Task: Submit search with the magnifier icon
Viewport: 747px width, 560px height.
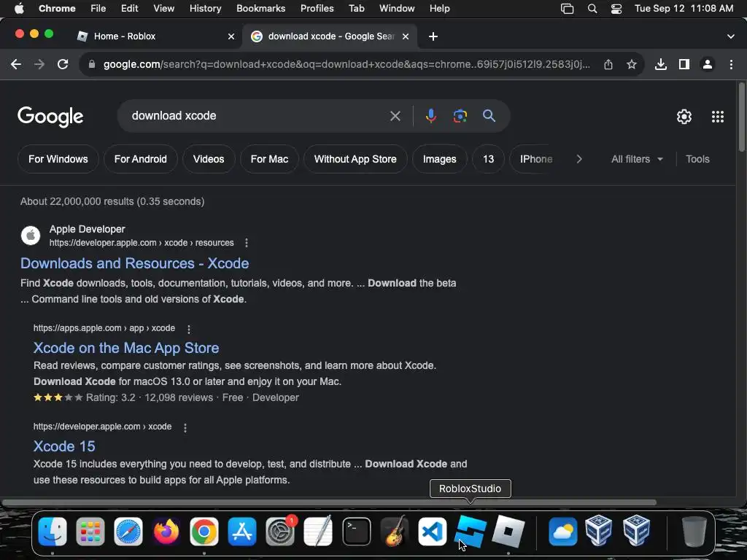Action: click(489, 116)
